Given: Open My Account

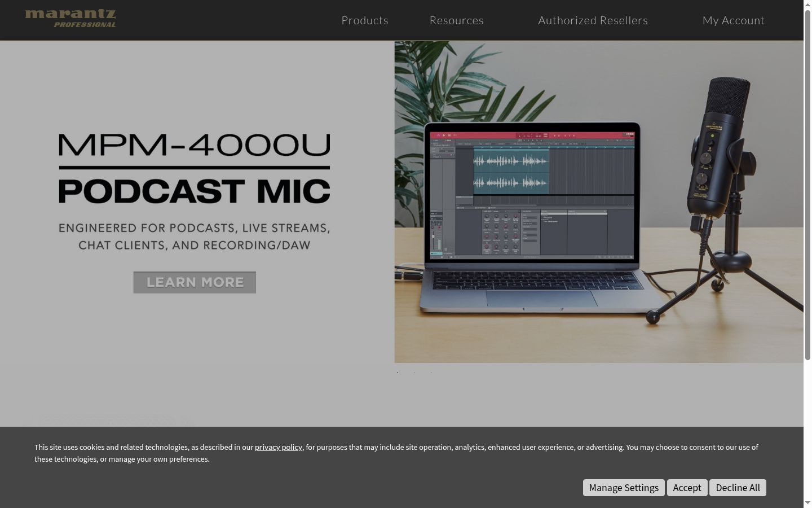Looking at the screenshot, I should click(734, 20).
